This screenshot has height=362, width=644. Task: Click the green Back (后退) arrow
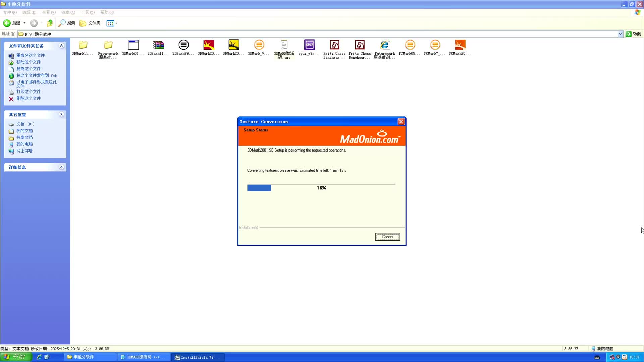tap(7, 23)
